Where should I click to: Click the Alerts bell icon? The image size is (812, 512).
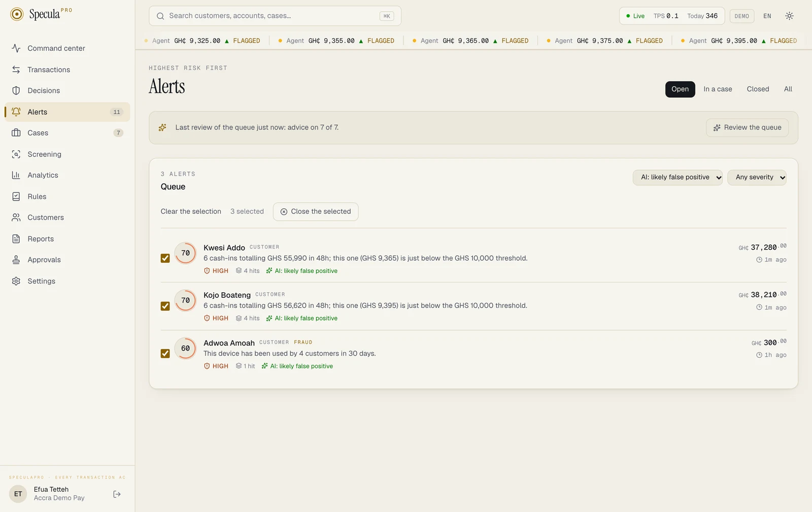pos(16,112)
